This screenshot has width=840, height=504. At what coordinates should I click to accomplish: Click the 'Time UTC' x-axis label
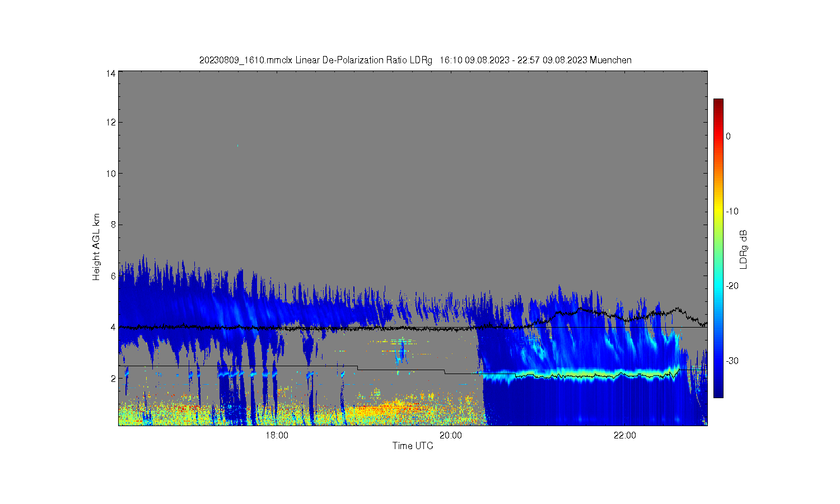tap(413, 446)
